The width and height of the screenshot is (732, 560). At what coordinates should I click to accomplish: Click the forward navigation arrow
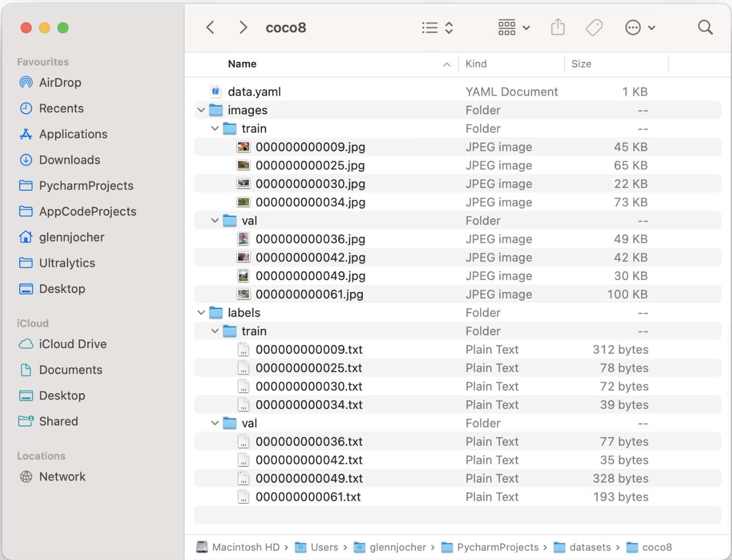point(243,28)
